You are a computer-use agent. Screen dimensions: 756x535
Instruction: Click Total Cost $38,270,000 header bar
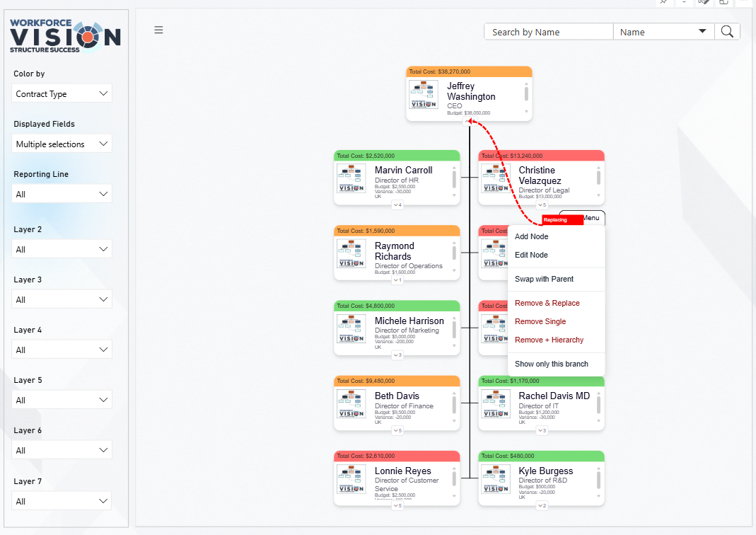pyautogui.click(x=469, y=71)
